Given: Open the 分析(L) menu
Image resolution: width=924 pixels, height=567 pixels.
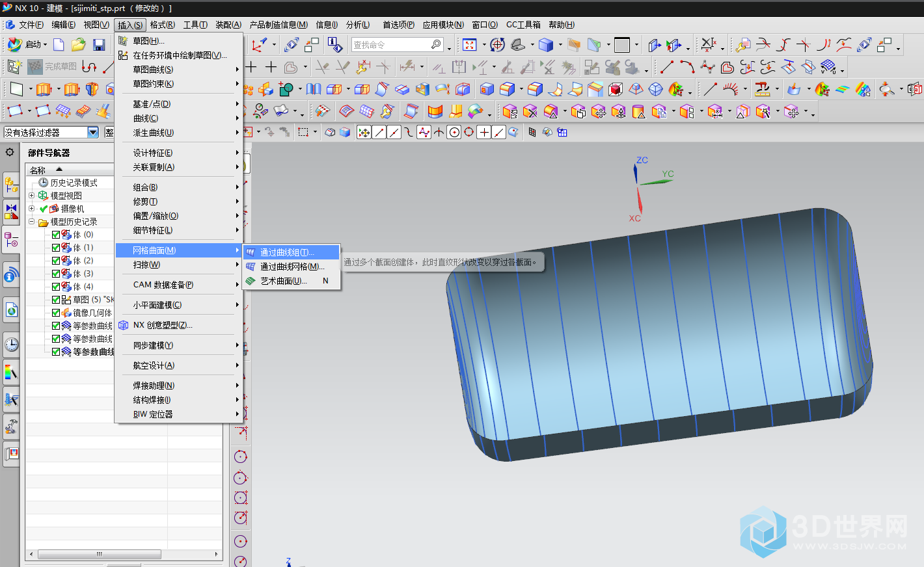Looking at the screenshot, I should (x=358, y=25).
